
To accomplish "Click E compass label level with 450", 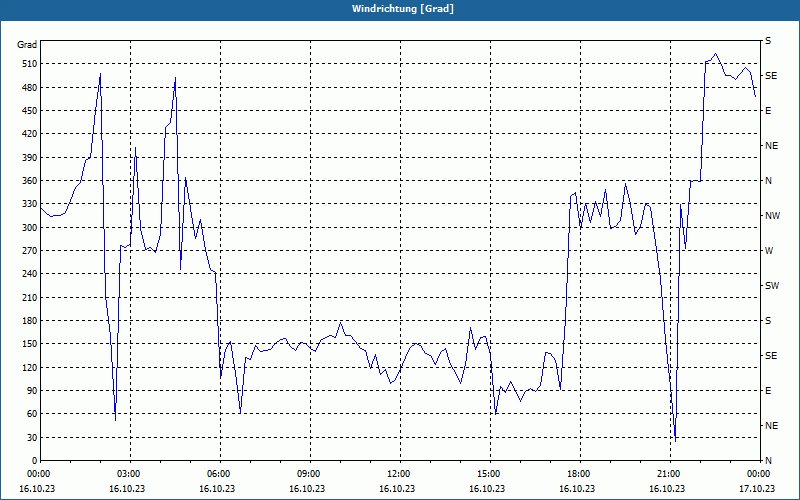I will (768, 111).
